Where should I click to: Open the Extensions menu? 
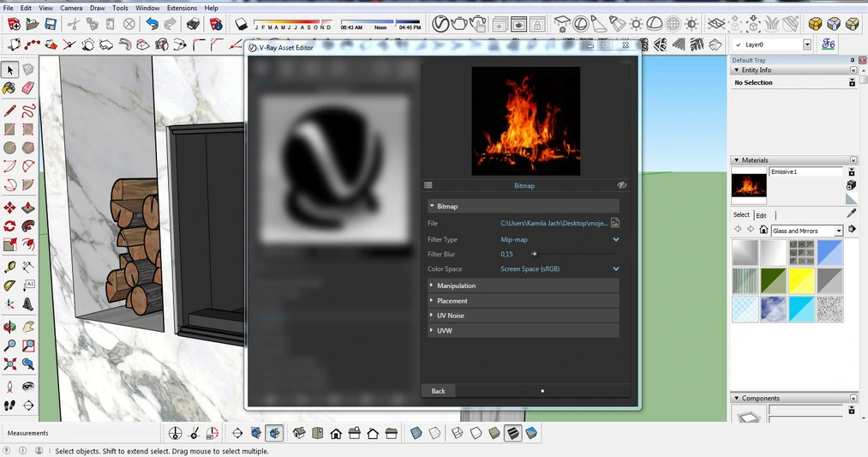(x=182, y=8)
